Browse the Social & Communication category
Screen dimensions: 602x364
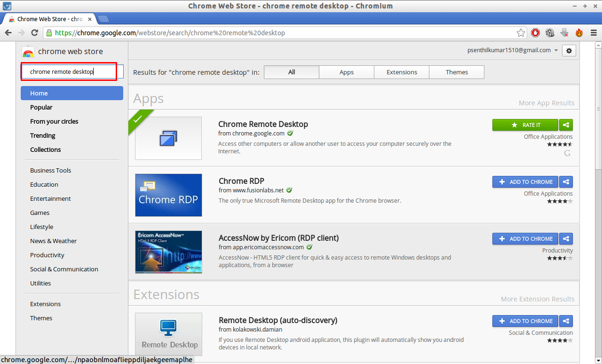pyautogui.click(x=64, y=269)
